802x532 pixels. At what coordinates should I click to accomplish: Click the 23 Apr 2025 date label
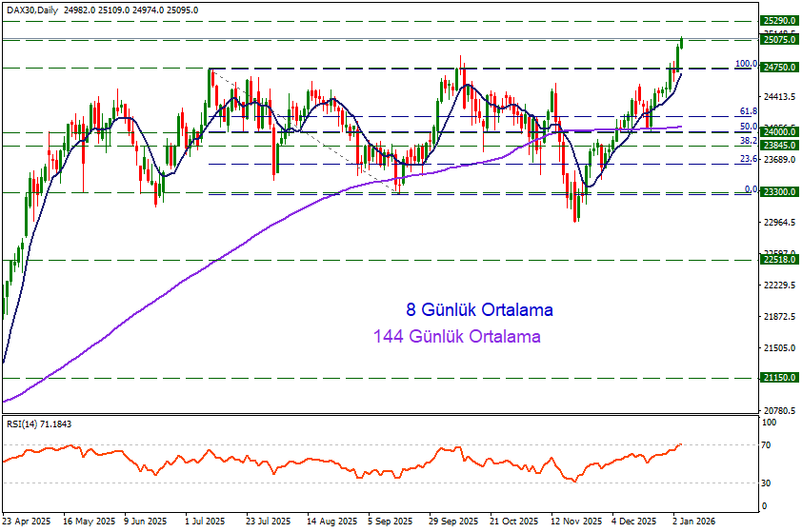tap(27, 522)
